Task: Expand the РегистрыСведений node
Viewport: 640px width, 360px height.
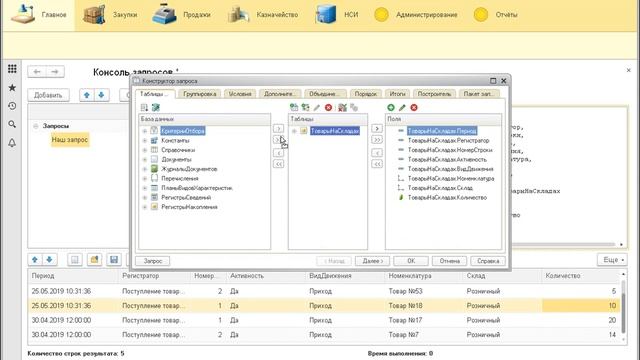Action: coord(144,198)
